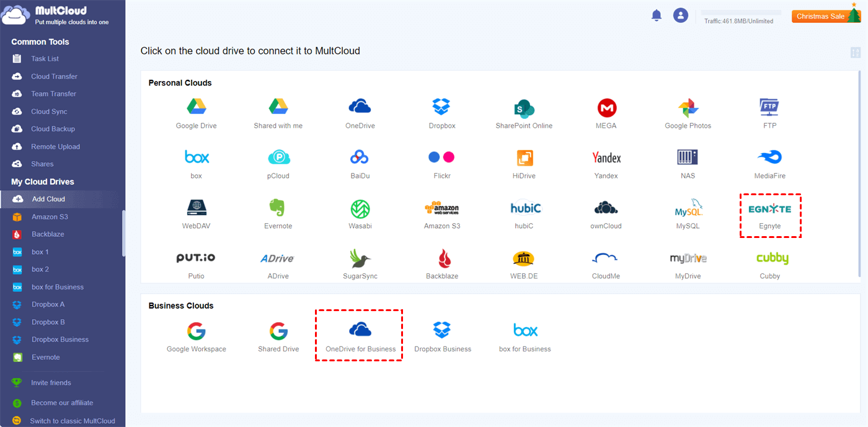Connect WEB.DE
The width and height of the screenshot is (868, 427).
pyautogui.click(x=524, y=264)
